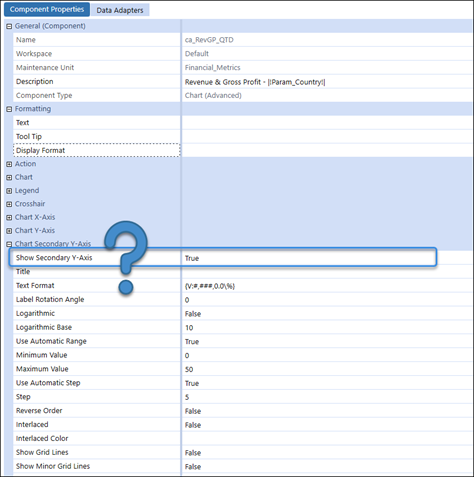Viewport: 474px width, 477px height.
Task: Expand the Chart Y-Axis section
Action: (x=9, y=231)
